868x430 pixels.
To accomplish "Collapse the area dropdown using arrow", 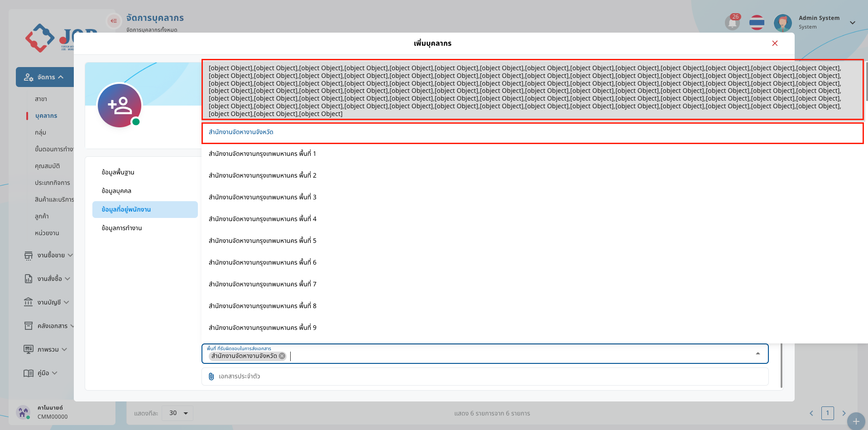I will coord(758,353).
